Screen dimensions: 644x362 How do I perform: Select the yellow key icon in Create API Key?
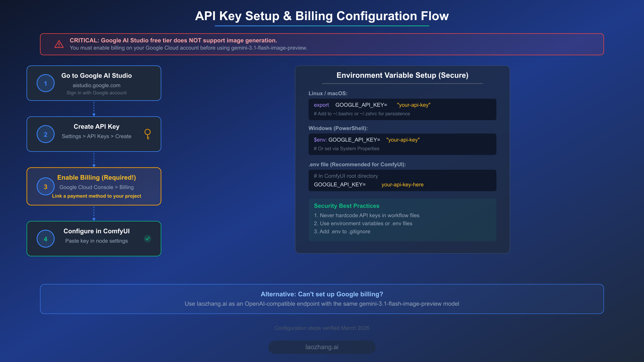[x=147, y=134]
